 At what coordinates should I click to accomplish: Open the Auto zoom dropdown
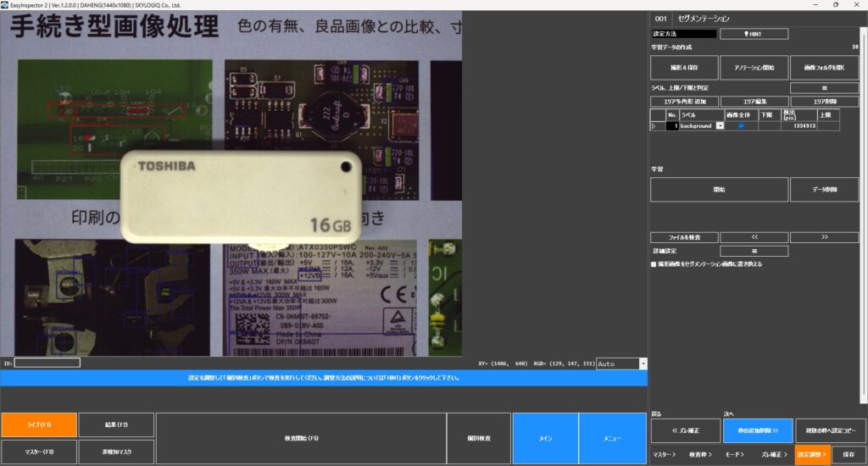click(x=643, y=363)
